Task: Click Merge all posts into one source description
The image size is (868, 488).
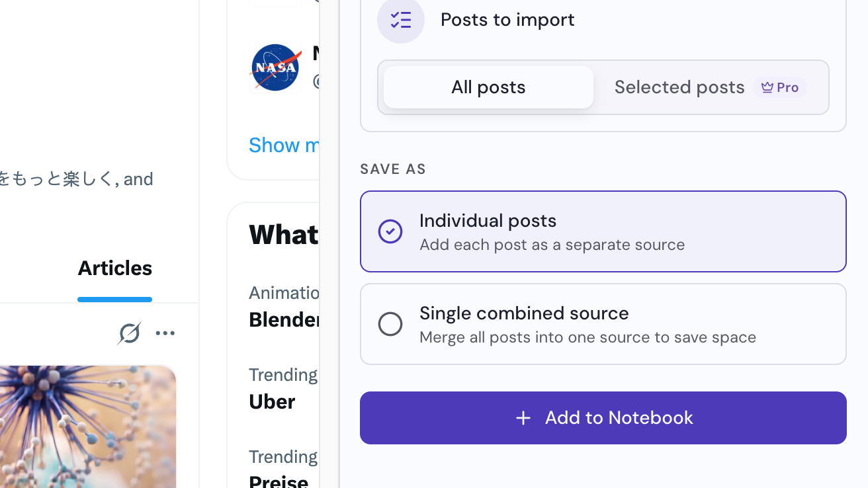Action: tap(587, 337)
